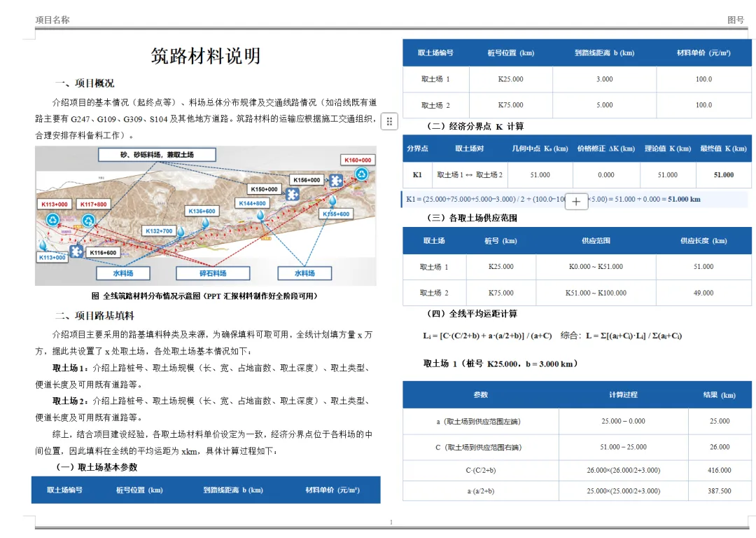Click the calculation "25.000×(25.000/2+3.000)"

[x=624, y=490]
